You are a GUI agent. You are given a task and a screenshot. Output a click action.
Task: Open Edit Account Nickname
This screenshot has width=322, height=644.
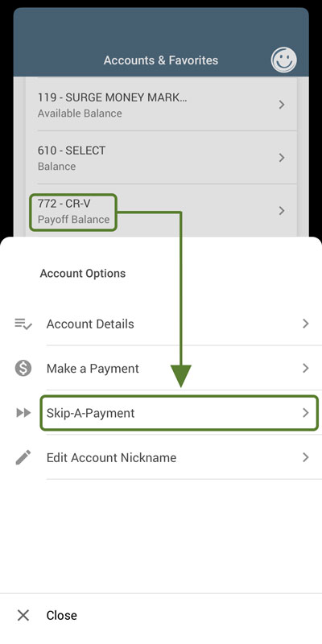[x=161, y=457]
